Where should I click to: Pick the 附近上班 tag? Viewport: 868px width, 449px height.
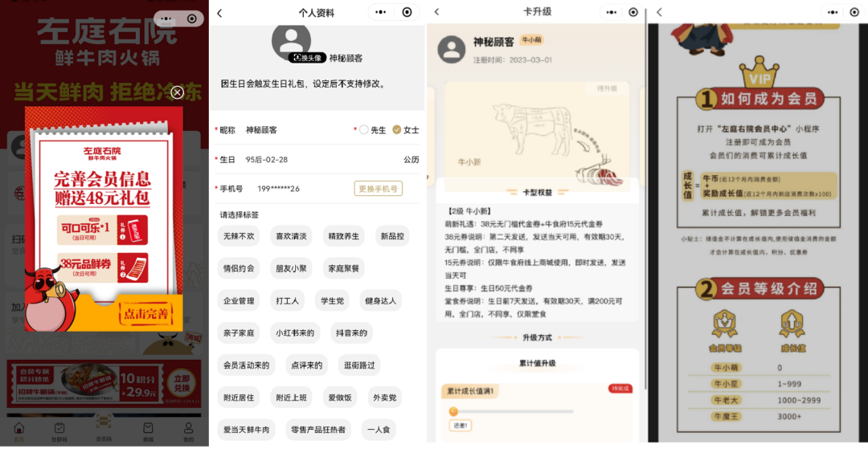291,397
